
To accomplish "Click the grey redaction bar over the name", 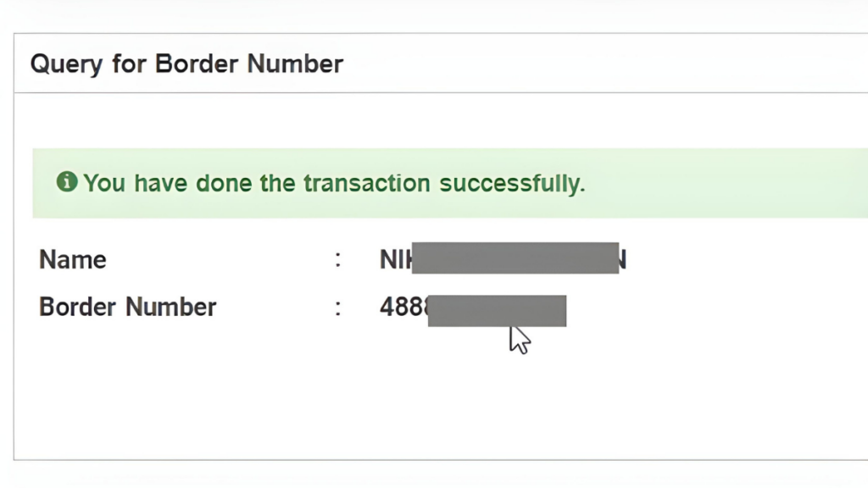I will coord(515,259).
